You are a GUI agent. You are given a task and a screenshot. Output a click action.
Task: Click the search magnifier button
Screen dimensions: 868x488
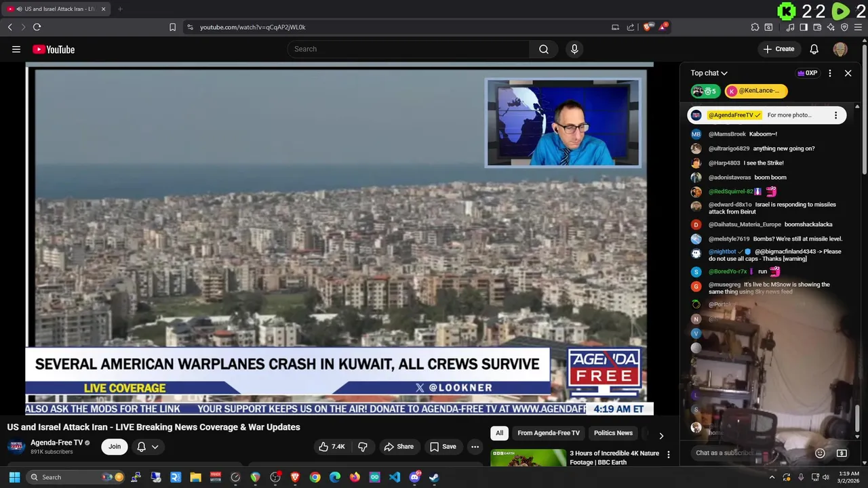click(544, 49)
